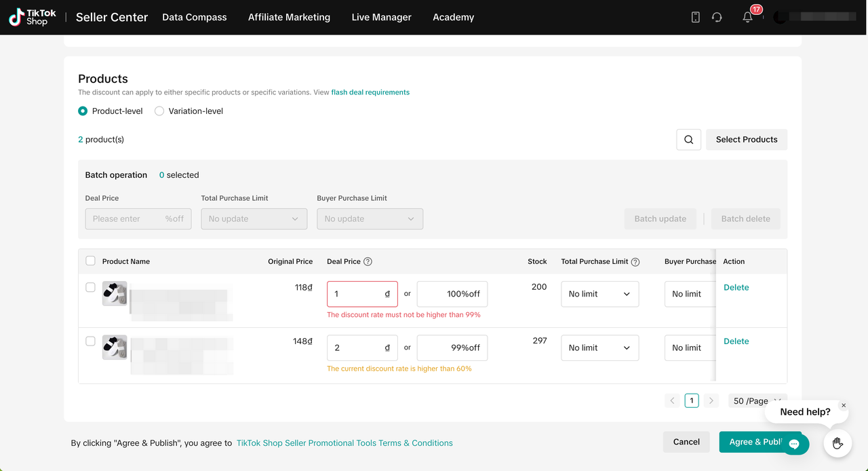Open the Affiliate Marketing menu
The height and width of the screenshot is (471, 868).
pyautogui.click(x=289, y=17)
